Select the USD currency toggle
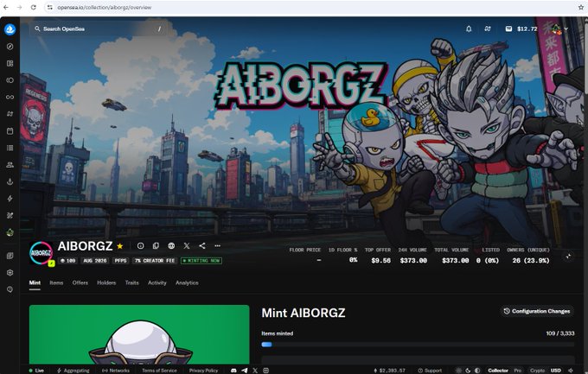 (555, 371)
